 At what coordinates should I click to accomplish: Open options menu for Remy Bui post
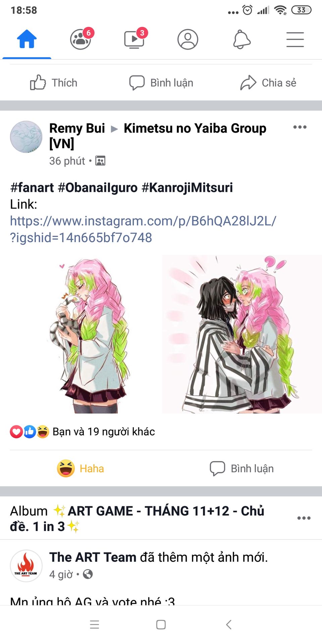300,127
